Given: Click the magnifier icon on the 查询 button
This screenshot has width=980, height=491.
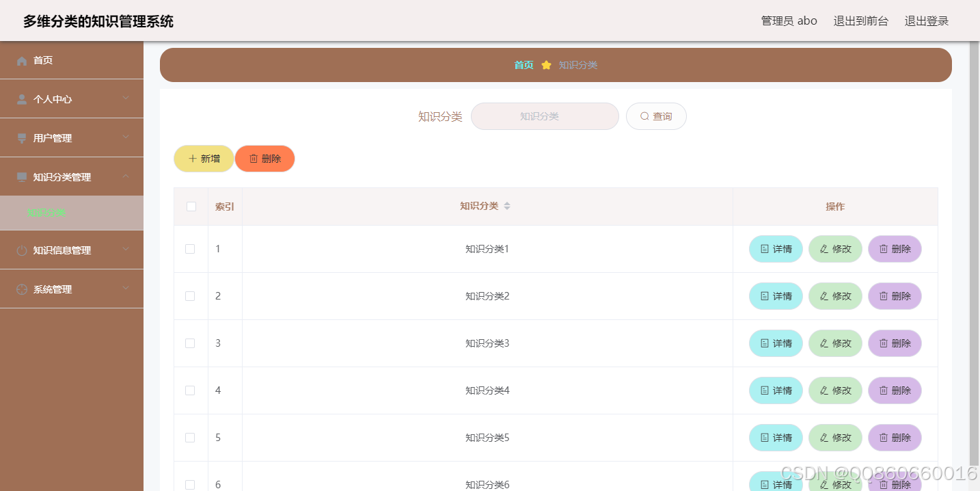Looking at the screenshot, I should click(644, 116).
